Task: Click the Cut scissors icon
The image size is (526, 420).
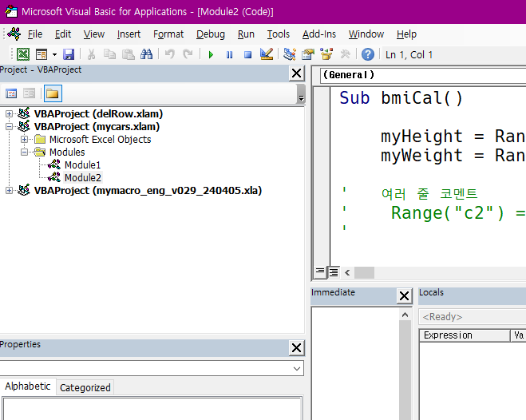Action: tap(91, 54)
